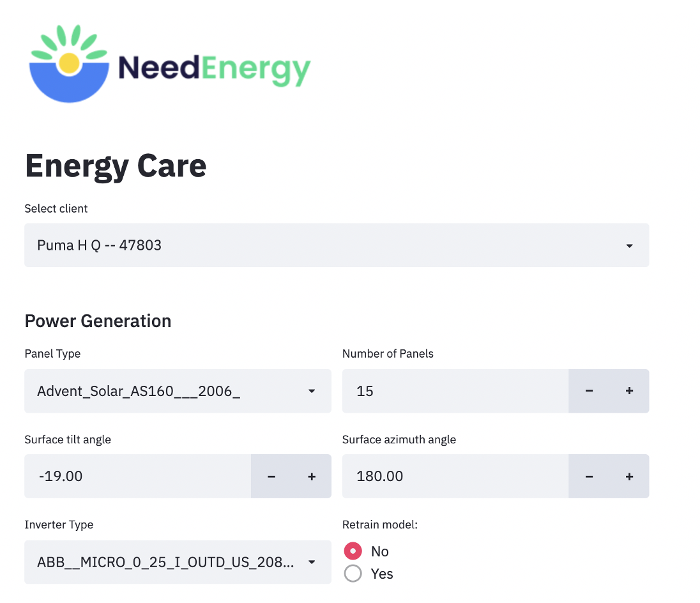Increase Surface azimuth angle with plus
The width and height of the screenshot is (700, 603).
click(629, 477)
